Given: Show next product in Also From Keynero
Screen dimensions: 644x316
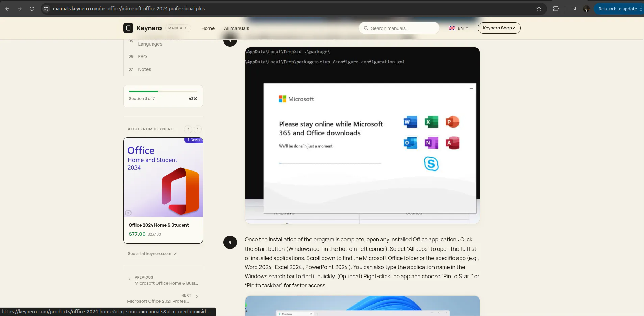Looking at the screenshot, I should coord(198,129).
